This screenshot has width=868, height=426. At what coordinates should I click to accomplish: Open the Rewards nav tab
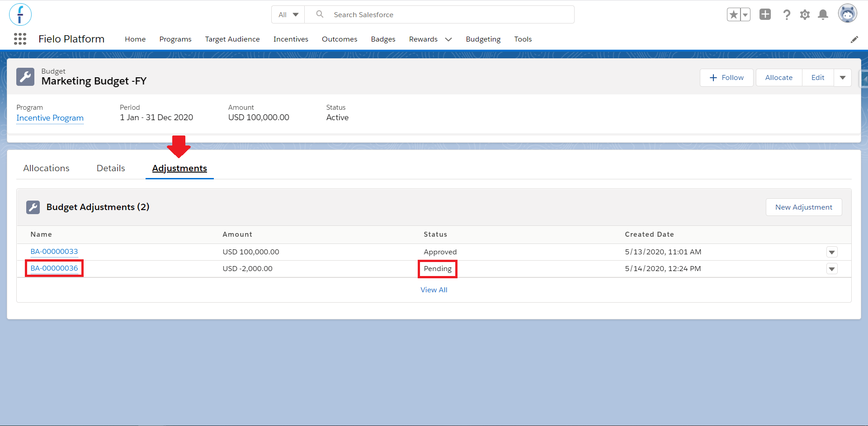coord(423,39)
